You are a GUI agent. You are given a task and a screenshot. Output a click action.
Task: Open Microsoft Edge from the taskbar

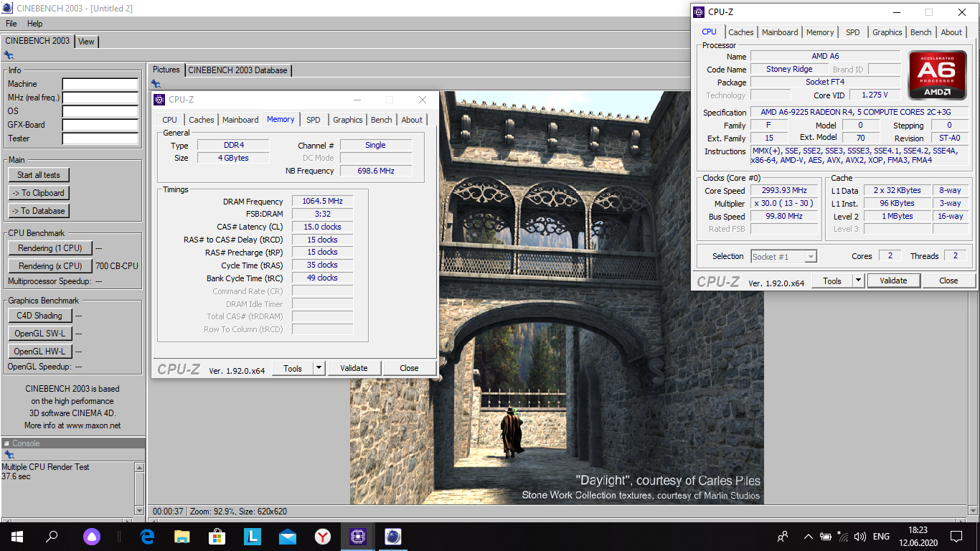pyautogui.click(x=148, y=537)
